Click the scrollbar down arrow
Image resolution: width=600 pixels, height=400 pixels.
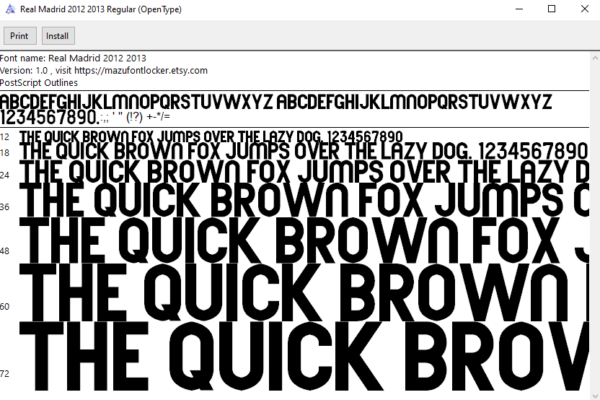[x=595, y=395]
